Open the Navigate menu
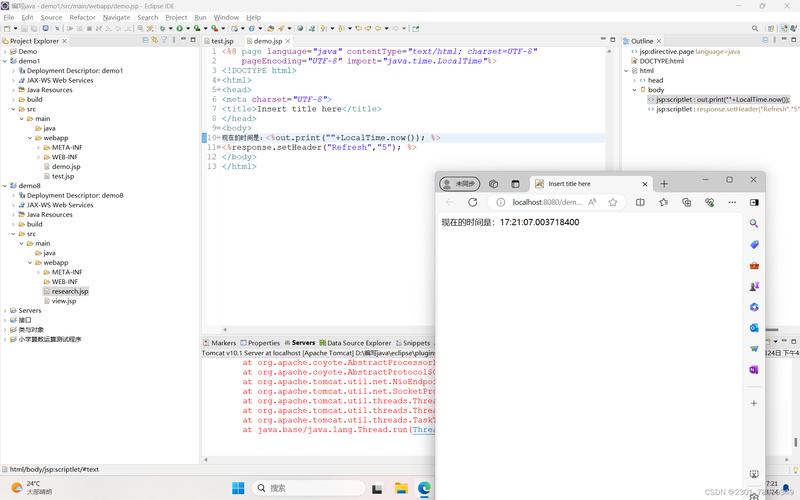The width and height of the screenshot is (800, 500). tap(116, 17)
